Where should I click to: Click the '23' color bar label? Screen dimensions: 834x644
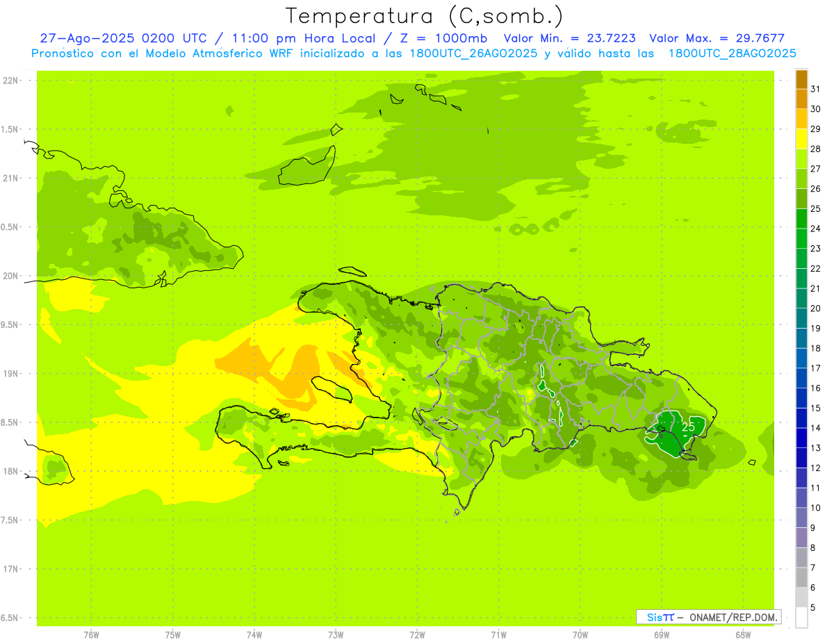[x=816, y=249]
